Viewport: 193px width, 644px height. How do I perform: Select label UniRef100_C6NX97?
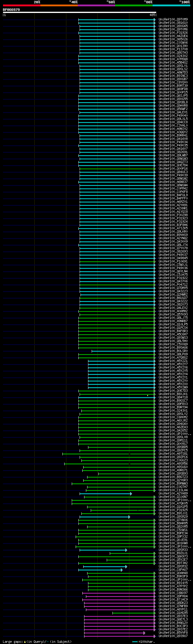(x=173, y=593)
